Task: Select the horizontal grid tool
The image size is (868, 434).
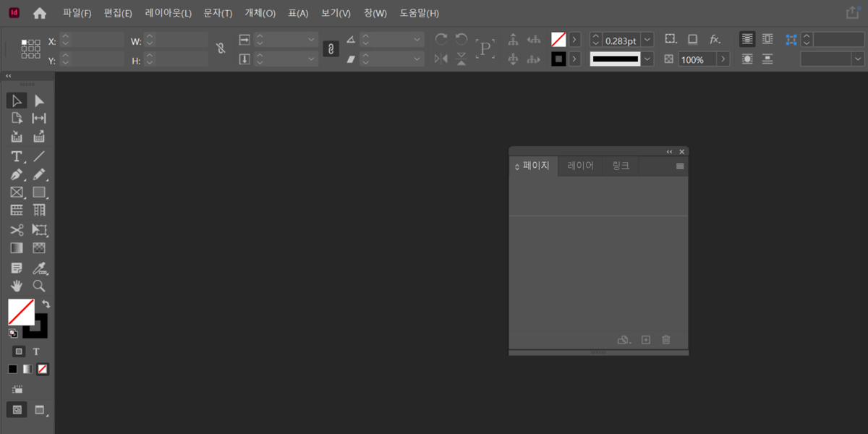Action: [x=17, y=210]
